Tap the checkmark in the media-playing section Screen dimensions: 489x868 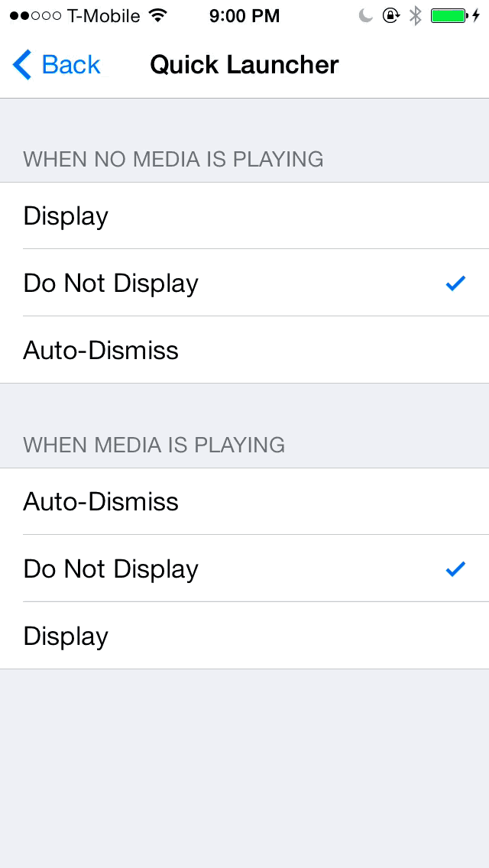[x=455, y=569]
